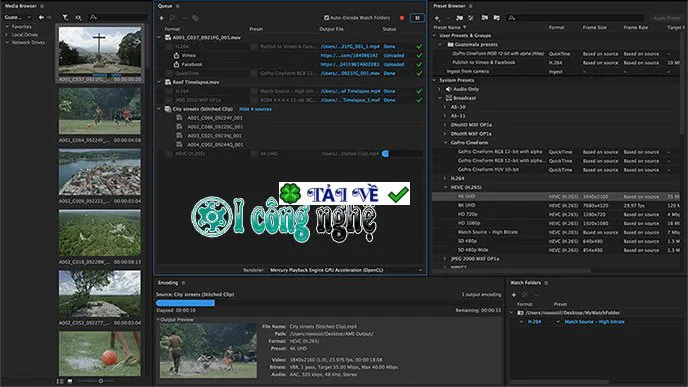The image size is (688, 387).
Task: Switch Media Browser to thumbnail view
Action: (70, 381)
